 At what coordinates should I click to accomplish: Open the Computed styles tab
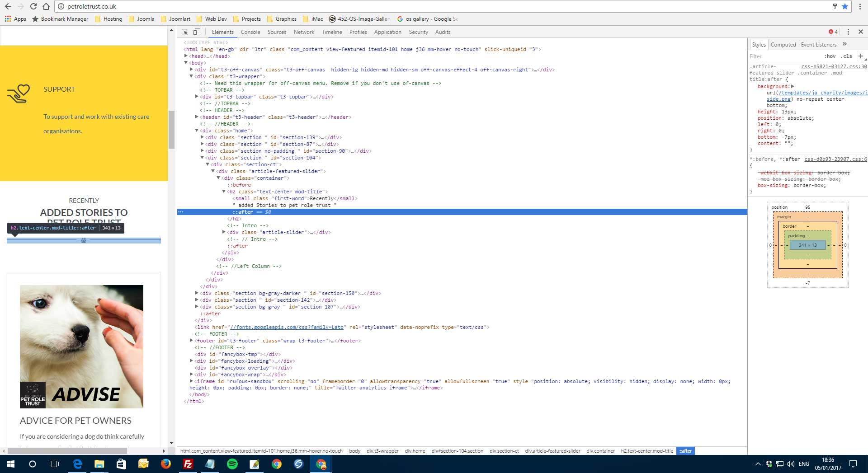click(x=783, y=45)
